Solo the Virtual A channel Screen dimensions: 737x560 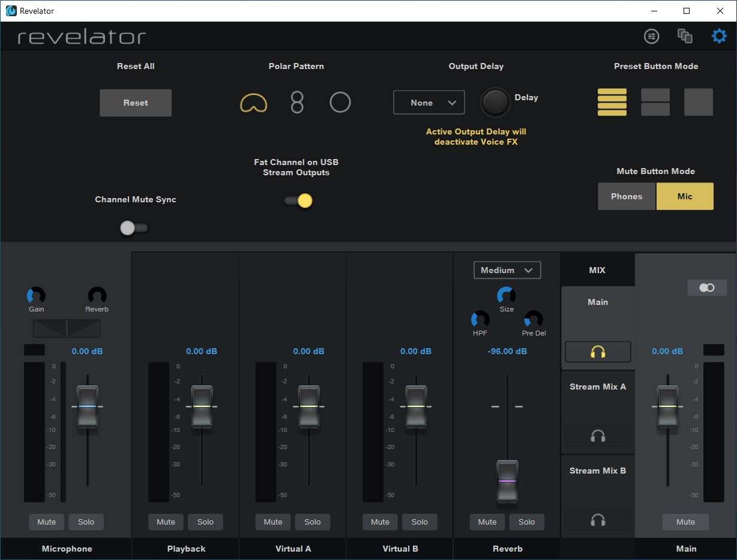pos(312,522)
